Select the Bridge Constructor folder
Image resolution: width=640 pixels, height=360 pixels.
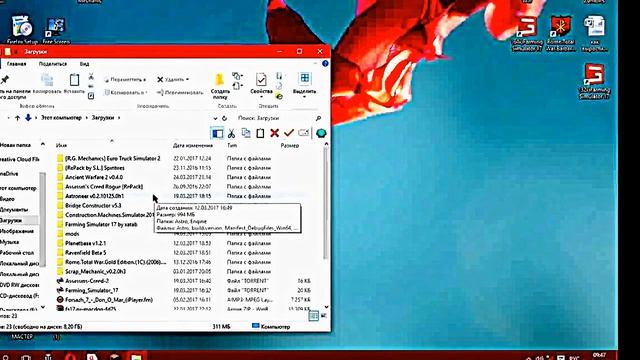[93, 205]
